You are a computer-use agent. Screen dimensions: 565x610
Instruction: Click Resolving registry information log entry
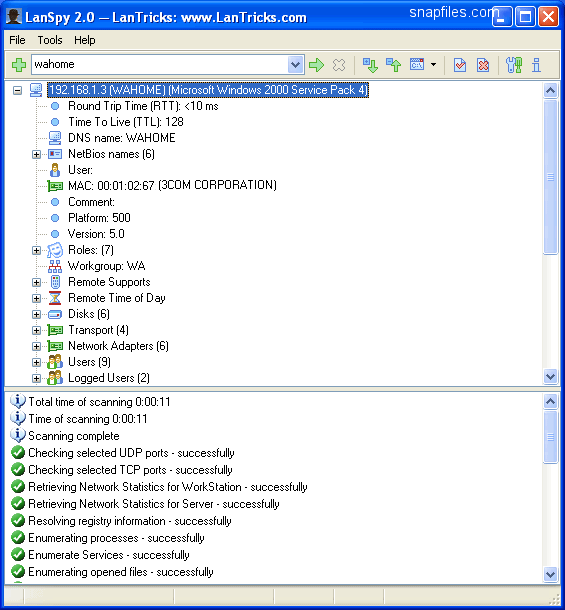[x=130, y=521]
